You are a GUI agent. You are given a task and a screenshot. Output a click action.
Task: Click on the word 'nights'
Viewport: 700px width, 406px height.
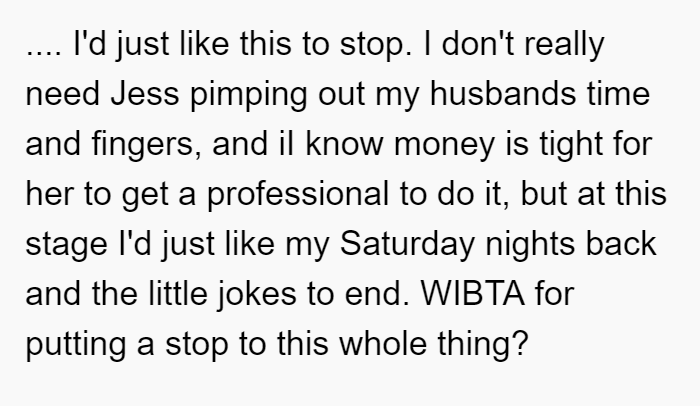click(x=530, y=246)
